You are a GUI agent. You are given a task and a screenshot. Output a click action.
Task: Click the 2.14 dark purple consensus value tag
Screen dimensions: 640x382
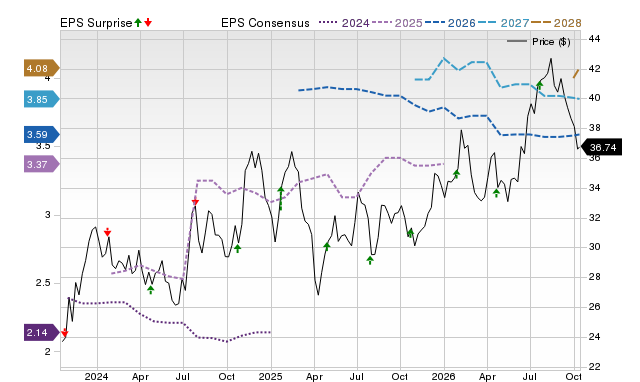42,332
